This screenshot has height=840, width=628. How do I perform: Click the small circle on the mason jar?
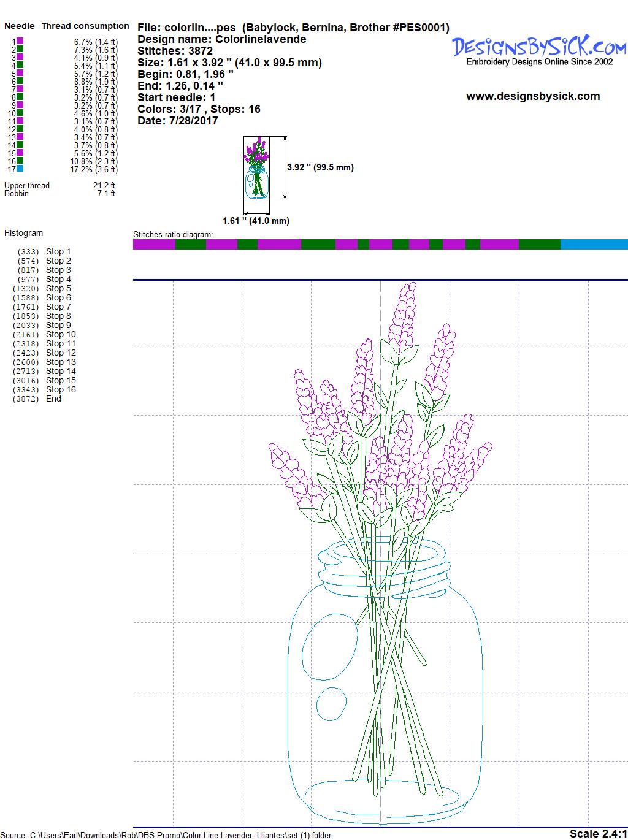click(332, 703)
